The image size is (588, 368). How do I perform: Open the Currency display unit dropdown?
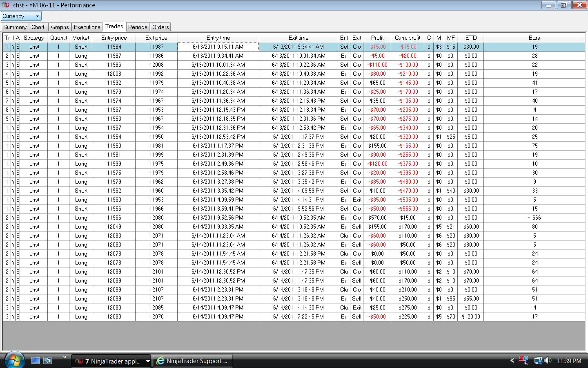(21, 16)
